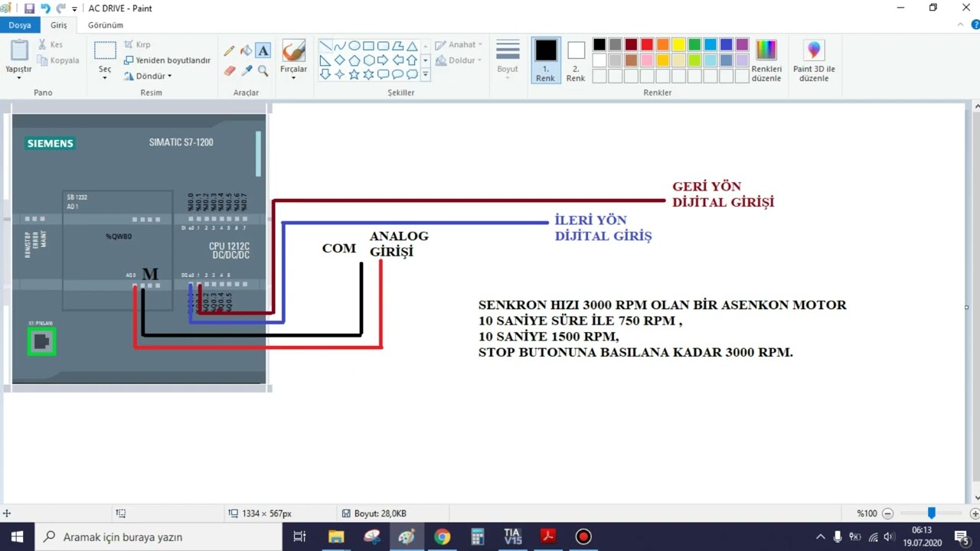Pick the yellow color swatch
This screenshot has height=551, width=980.
click(x=678, y=44)
